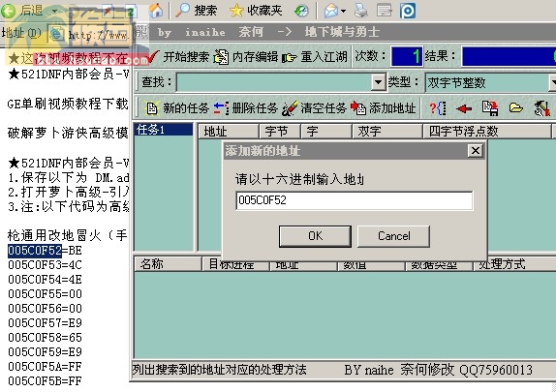Click the hammer tool icon at toolbar end
Image resolution: width=556 pixels, height=392 pixels.
pos(541,108)
